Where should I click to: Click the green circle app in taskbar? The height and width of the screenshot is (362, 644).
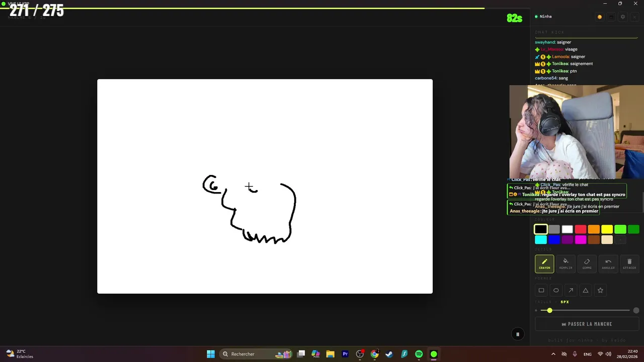click(x=434, y=354)
